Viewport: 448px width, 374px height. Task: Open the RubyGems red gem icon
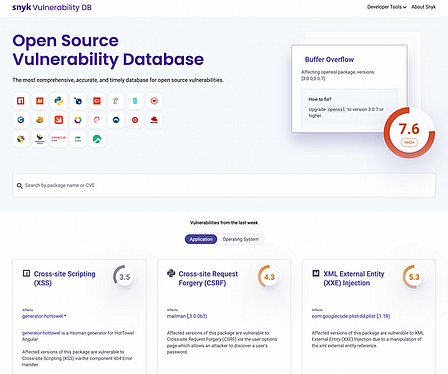point(154,101)
